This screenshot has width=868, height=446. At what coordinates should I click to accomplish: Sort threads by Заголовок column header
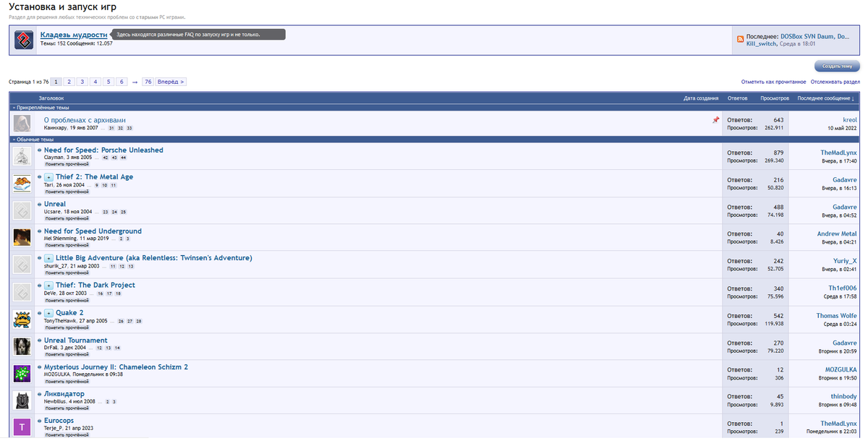click(51, 98)
